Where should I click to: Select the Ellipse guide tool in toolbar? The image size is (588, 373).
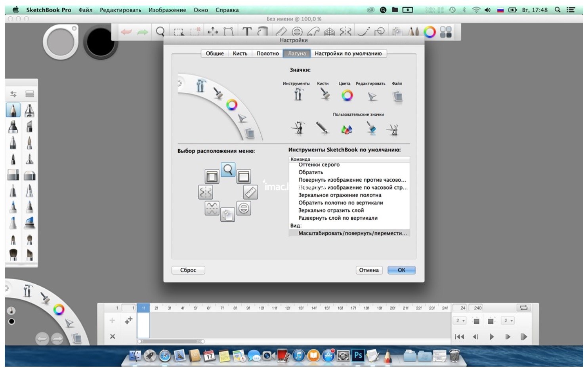coord(297,32)
